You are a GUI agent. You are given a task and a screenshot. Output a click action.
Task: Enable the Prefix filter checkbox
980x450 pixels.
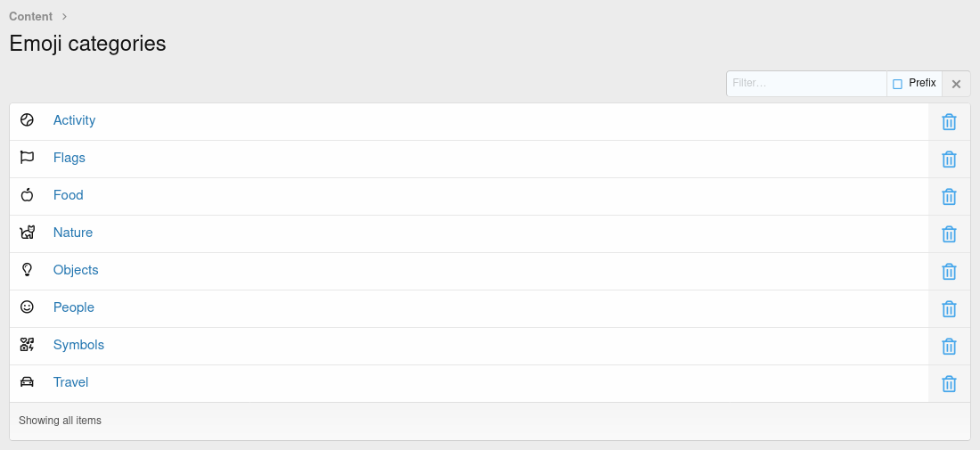897,84
